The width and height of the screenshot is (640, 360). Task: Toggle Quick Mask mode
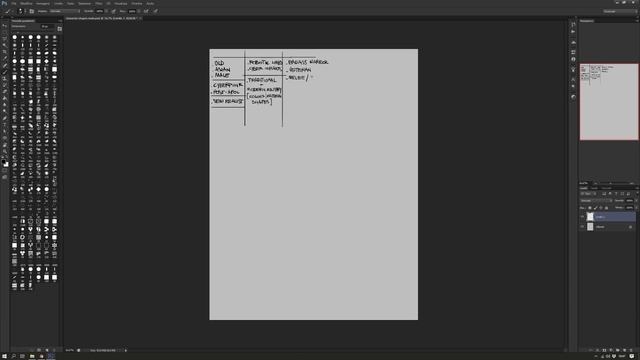[x=4, y=171]
